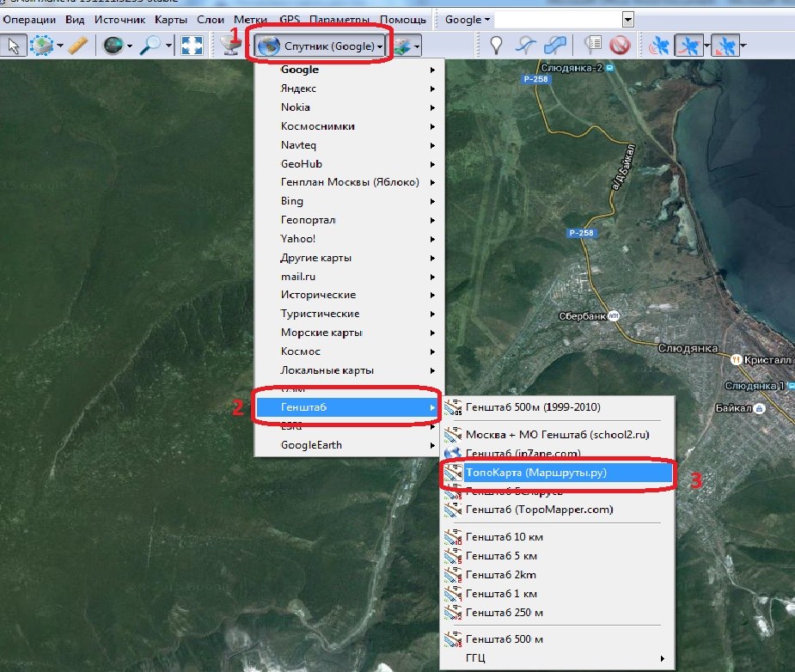Pick the ruler distance measurement tool
Screen dimensions: 795x672
click(78, 46)
